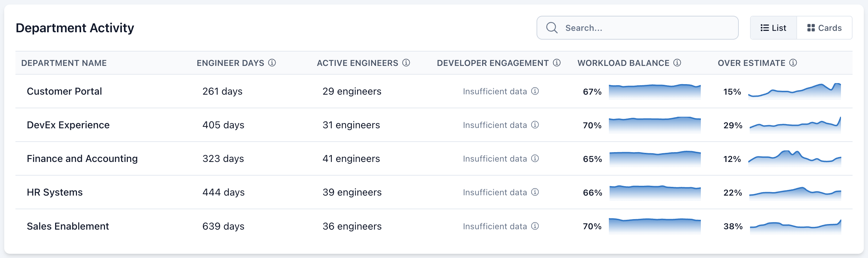Click the '22%' over estimate value

pyautogui.click(x=733, y=193)
